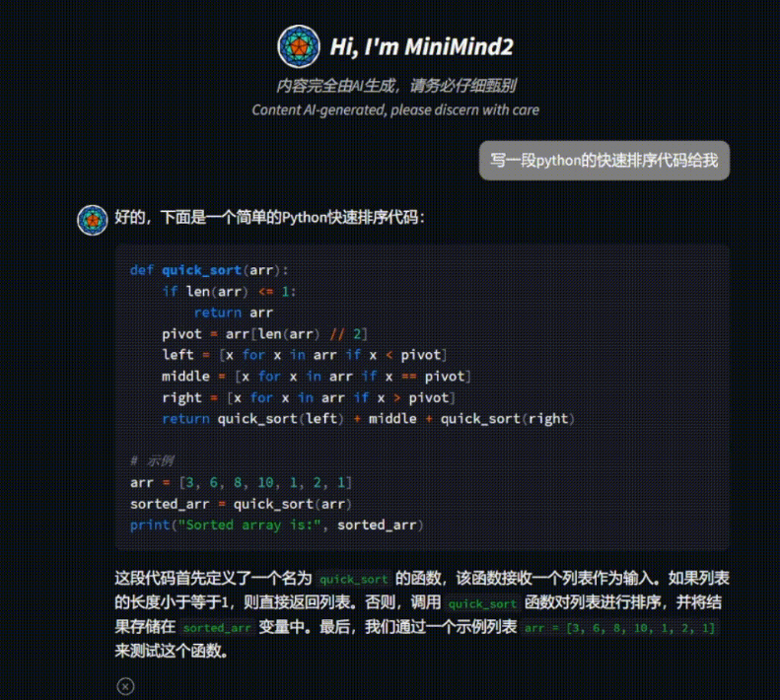
Task: Click the code line starting with 'middle ='
Action: click(317, 376)
